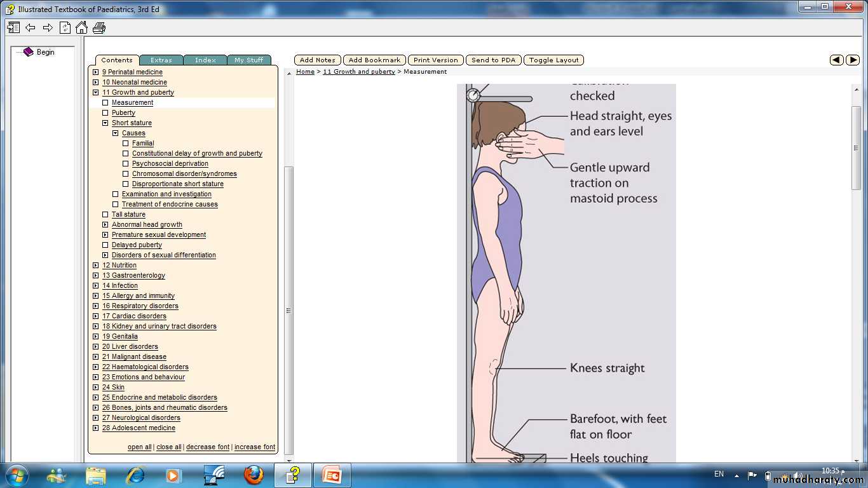Click the Refresh page toolbar icon

(x=65, y=27)
